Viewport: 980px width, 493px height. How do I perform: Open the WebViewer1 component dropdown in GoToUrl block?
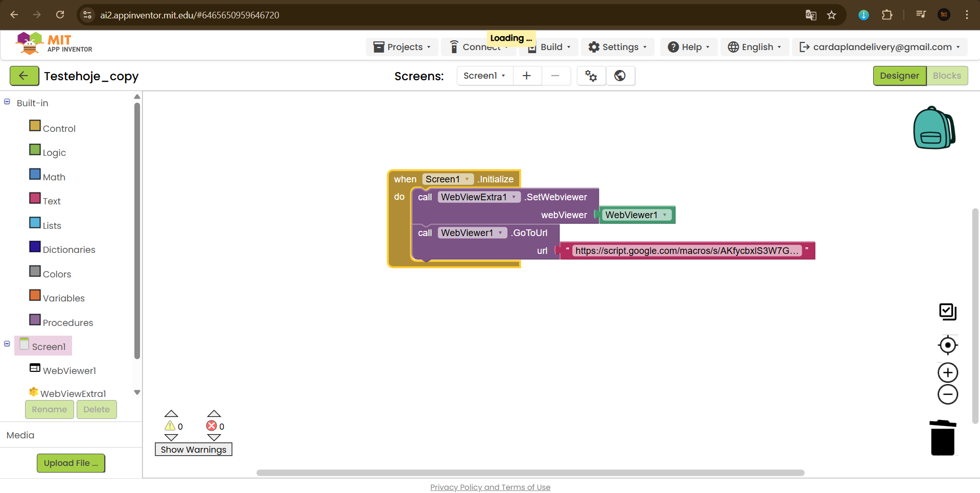click(x=500, y=233)
